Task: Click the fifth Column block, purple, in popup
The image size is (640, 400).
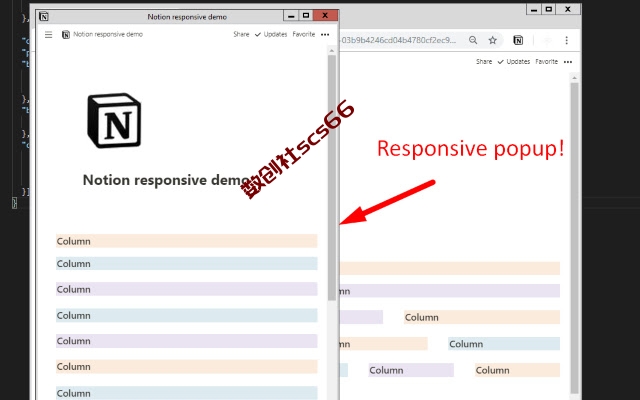Action: tap(187, 341)
